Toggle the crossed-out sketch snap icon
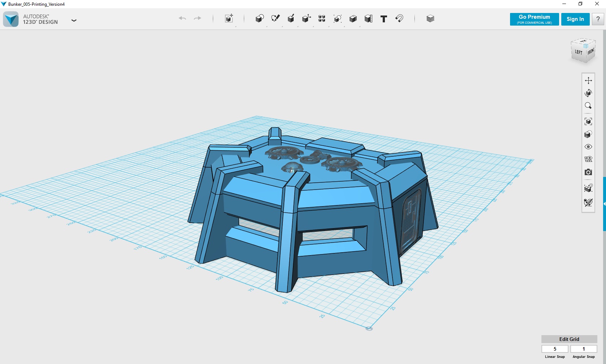The width and height of the screenshot is (606, 364). click(x=588, y=203)
